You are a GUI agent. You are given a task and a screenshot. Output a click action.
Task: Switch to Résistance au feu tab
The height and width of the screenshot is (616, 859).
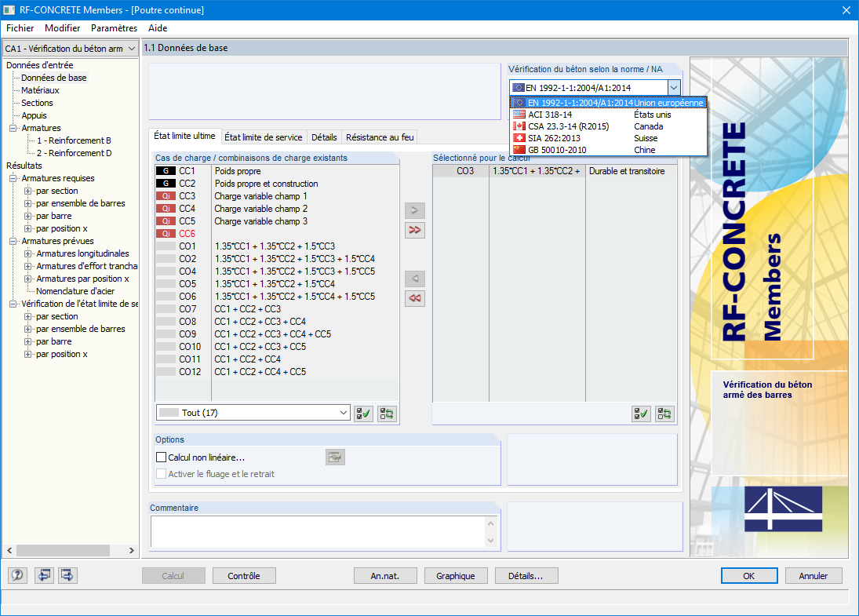(x=380, y=137)
